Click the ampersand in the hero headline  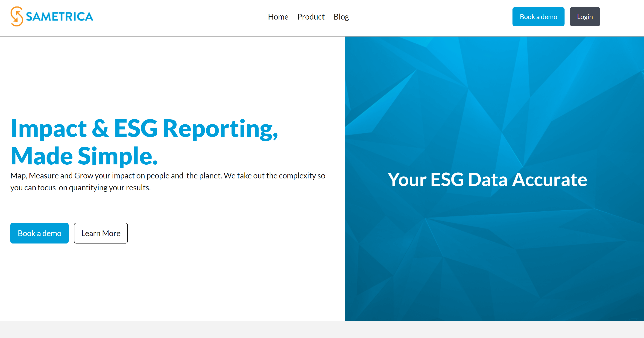click(x=100, y=129)
